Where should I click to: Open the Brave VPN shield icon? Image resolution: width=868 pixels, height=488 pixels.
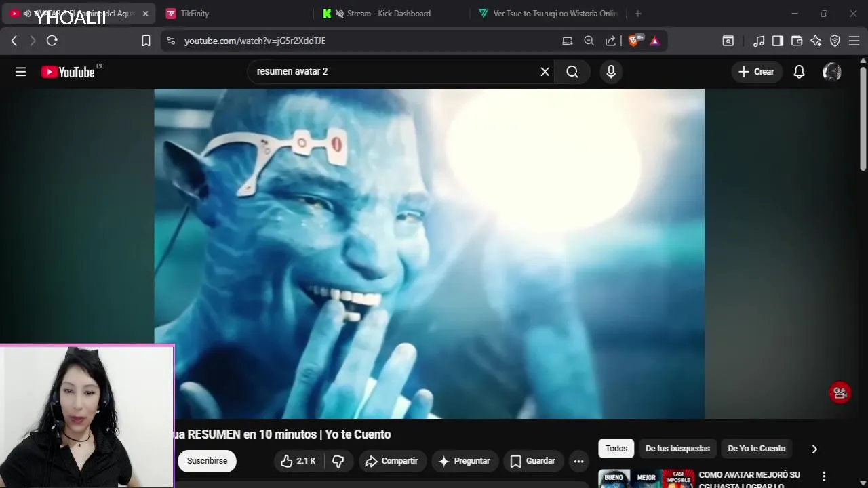(835, 41)
